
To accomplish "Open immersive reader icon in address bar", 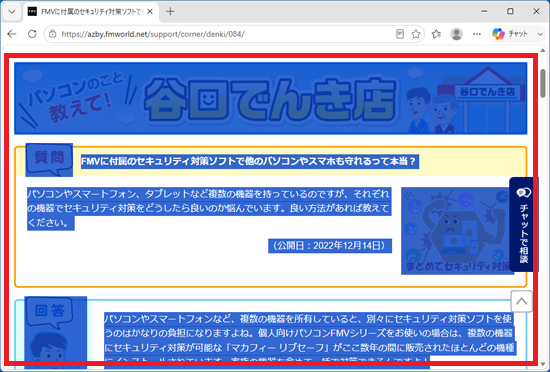I will click(x=400, y=34).
